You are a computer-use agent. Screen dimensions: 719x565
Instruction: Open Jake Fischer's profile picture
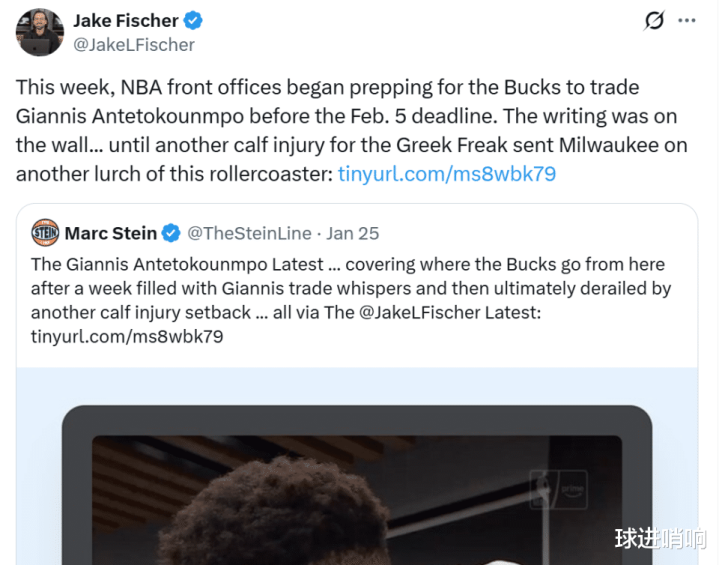[40, 32]
